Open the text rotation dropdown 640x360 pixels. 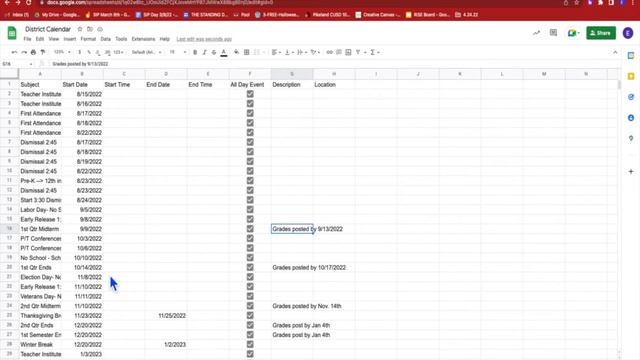coord(315,52)
